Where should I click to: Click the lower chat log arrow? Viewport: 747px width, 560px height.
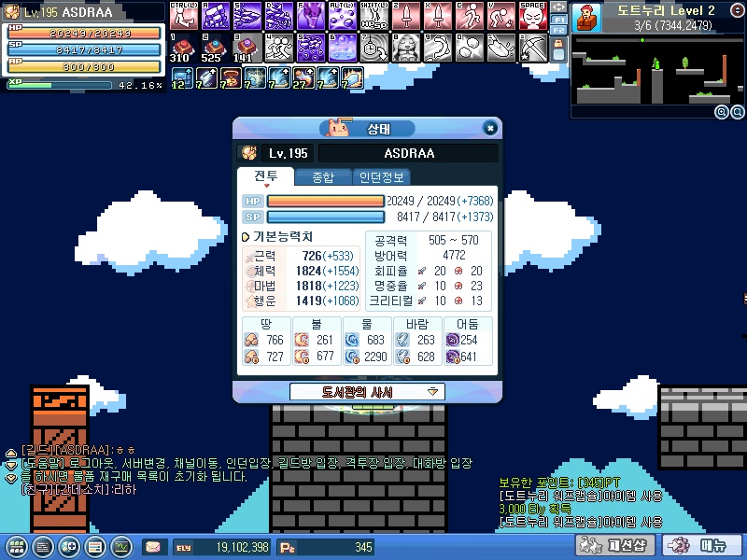click(11, 478)
